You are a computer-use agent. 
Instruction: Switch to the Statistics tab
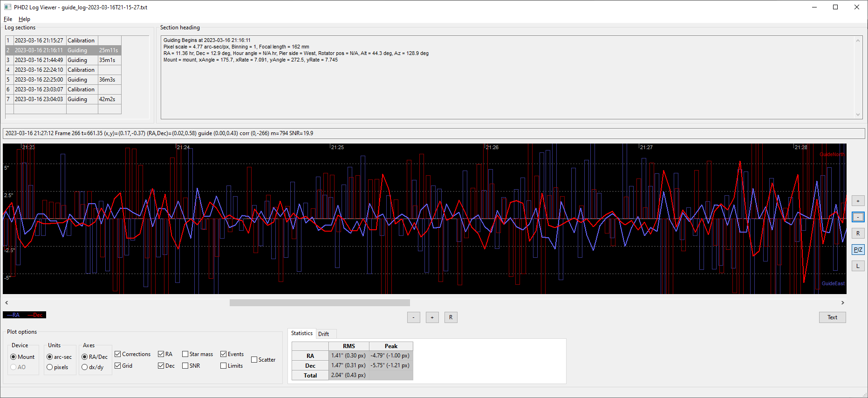click(x=302, y=333)
